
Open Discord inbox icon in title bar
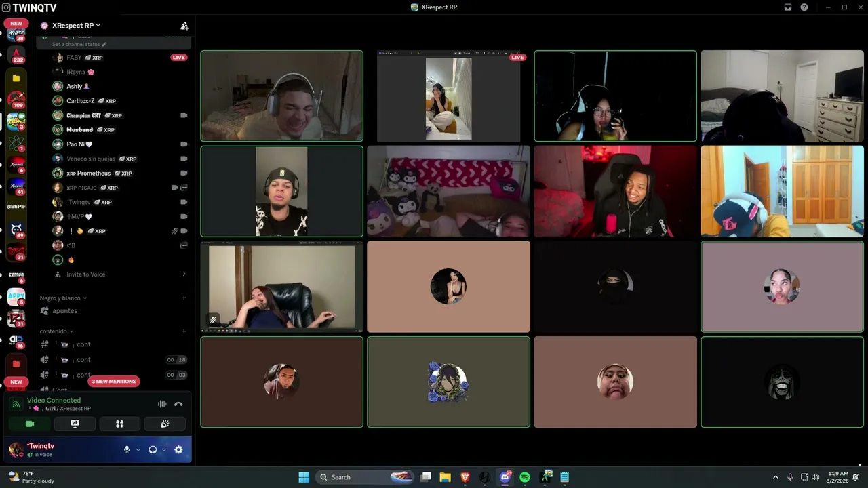pos(788,7)
